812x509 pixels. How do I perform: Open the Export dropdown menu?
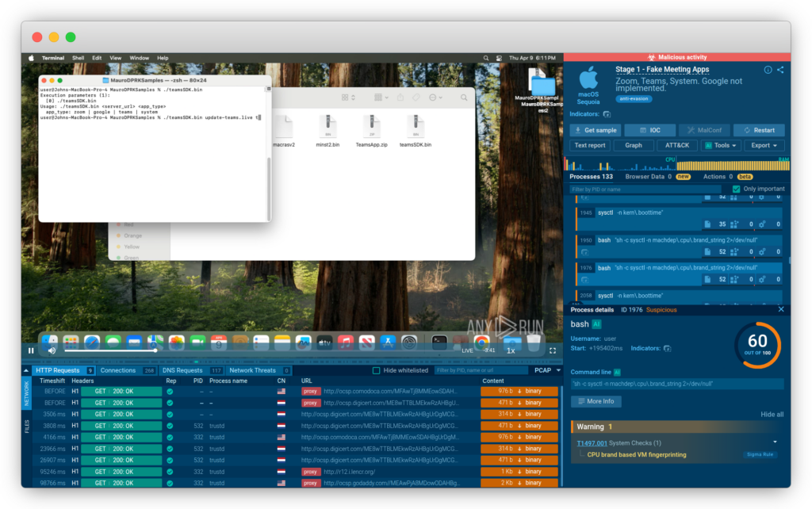tap(764, 145)
